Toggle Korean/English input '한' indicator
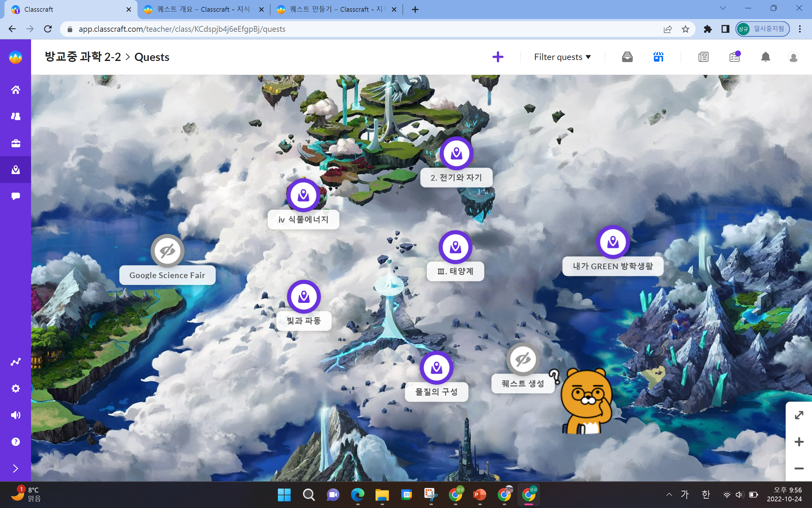The width and height of the screenshot is (812, 508). [x=706, y=495]
